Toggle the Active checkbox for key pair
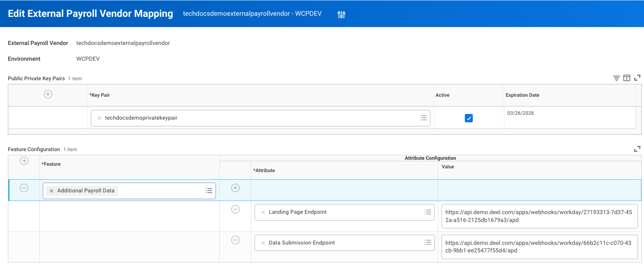Screen dimensions: 644x264 pyautogui.click(x=469, y=118)
